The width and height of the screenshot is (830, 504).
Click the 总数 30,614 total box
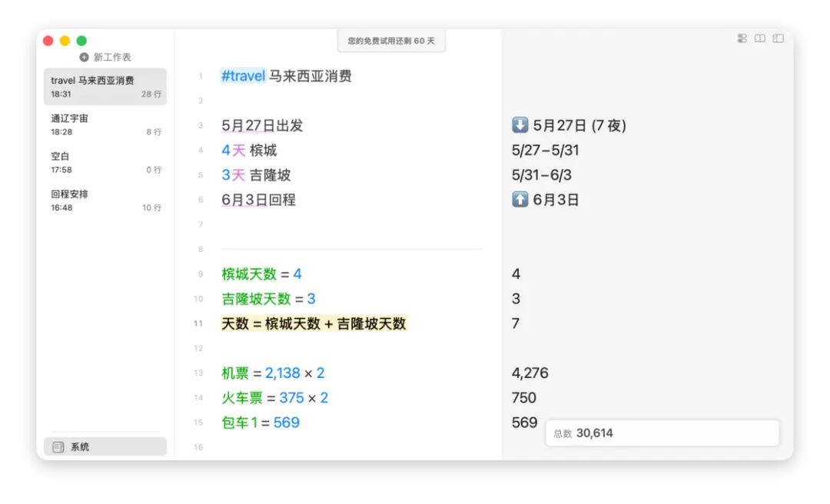pos(662,433)
